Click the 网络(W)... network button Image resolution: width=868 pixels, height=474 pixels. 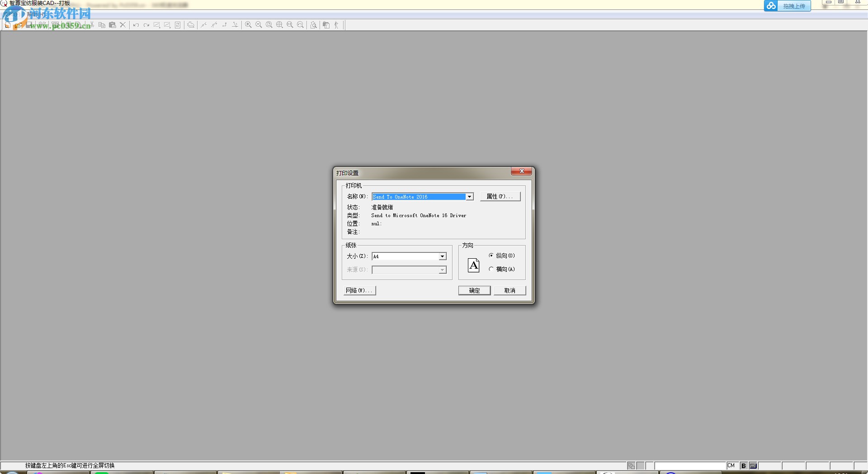click(x=359, y=290)
